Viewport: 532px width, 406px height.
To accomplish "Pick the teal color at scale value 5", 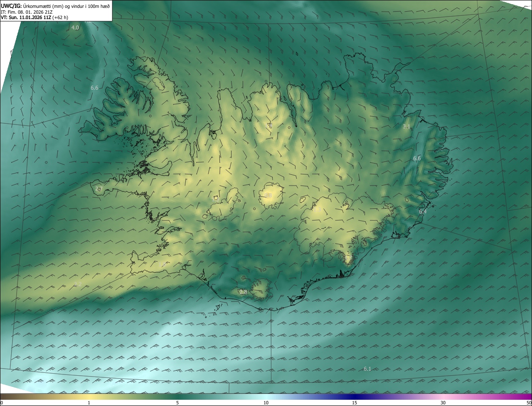I will [x=177, y=396].
